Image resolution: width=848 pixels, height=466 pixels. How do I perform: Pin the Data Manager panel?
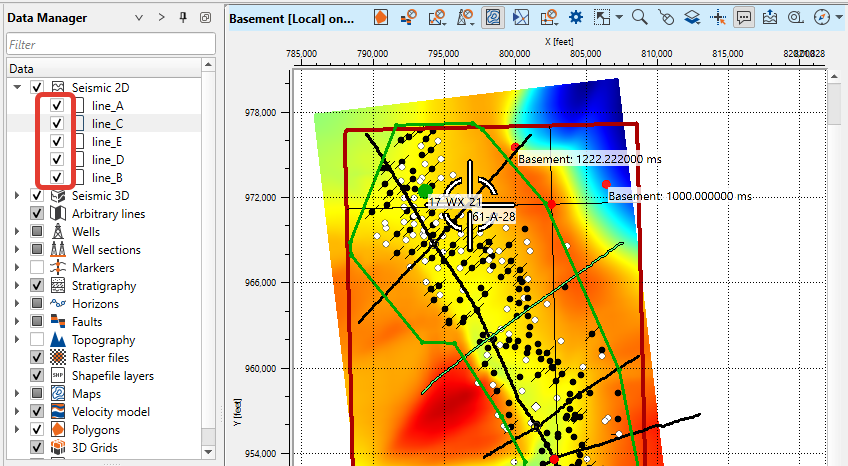click(183, 18)
